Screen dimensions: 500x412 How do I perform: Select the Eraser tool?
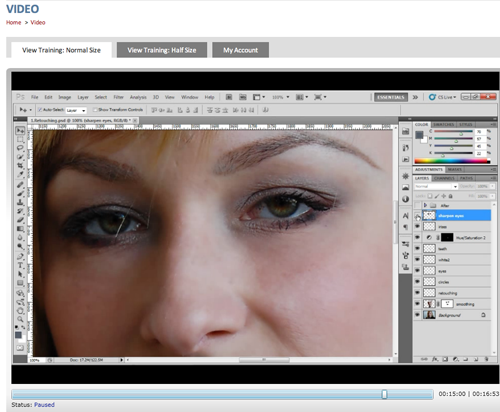click(x=20, y=220)
